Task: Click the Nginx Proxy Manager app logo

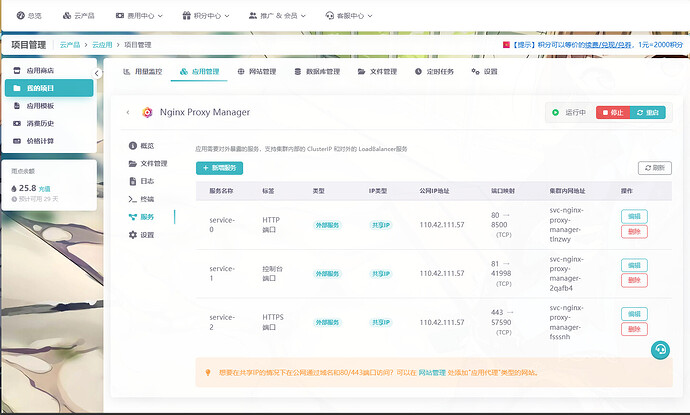Action: tap(148, 112)
